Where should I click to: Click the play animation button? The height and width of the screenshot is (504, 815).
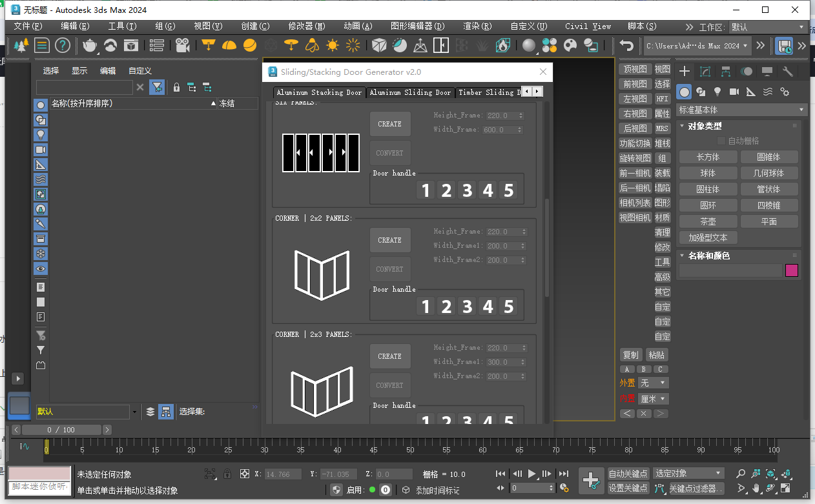pyautogui.click(x=531, y=474)
